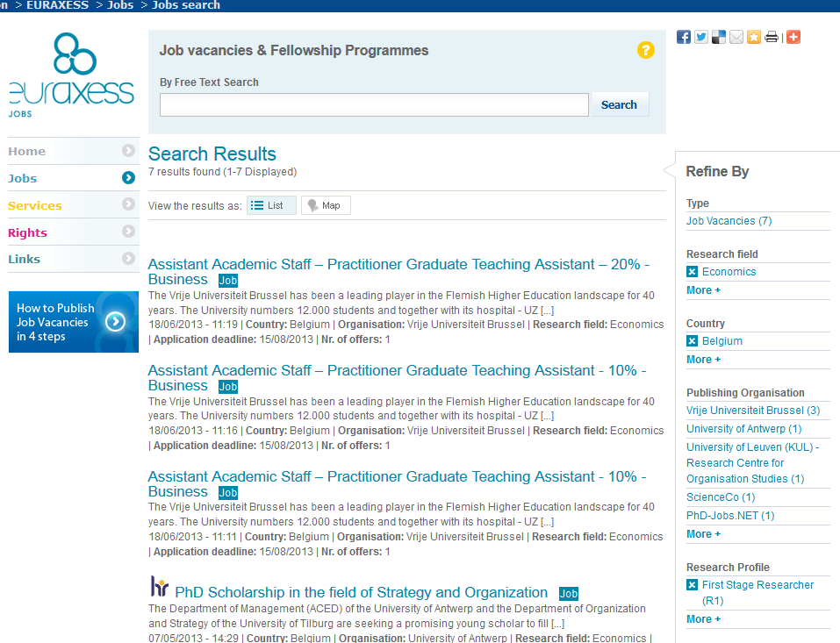840x643 pixels.
Task: Open the Teaching Assistant posting dated 18/06/2013 - 11:16
Action: click(397, 377)
